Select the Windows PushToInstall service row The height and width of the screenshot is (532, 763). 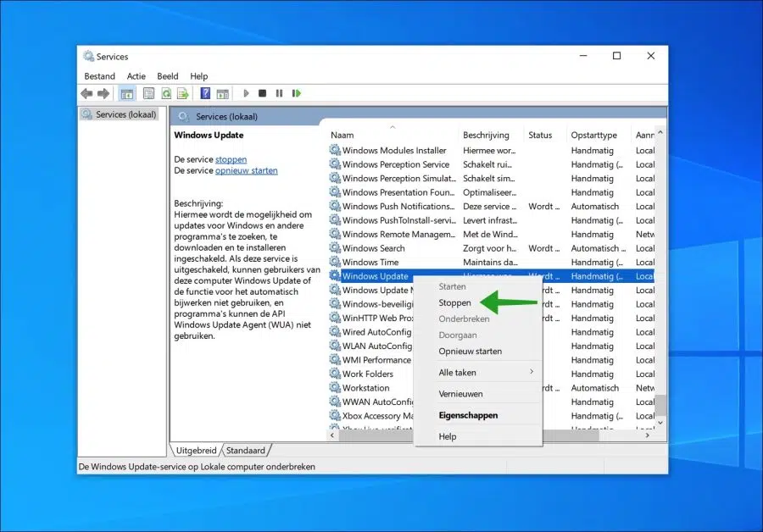(492, 219)
